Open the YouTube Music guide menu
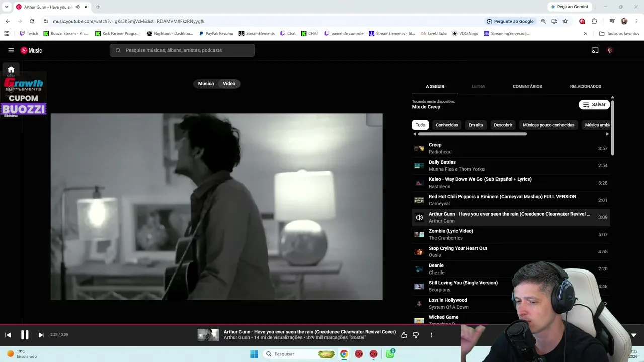The height and width of the screenshot is (362, 644). point(11,50)
